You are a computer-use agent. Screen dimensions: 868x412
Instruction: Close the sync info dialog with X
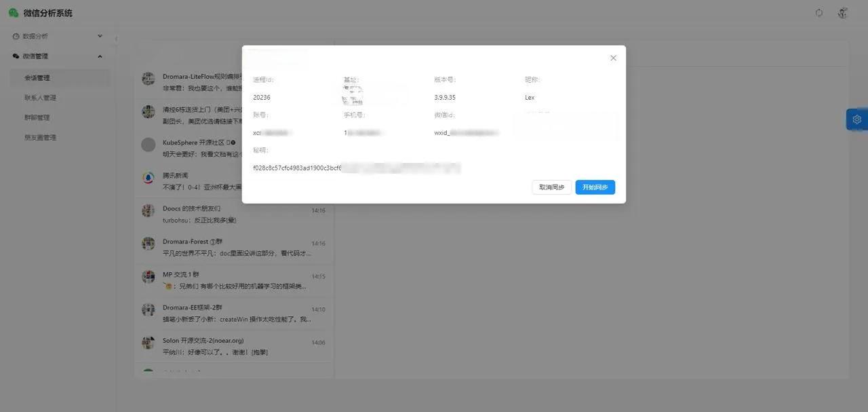[613, 58]
